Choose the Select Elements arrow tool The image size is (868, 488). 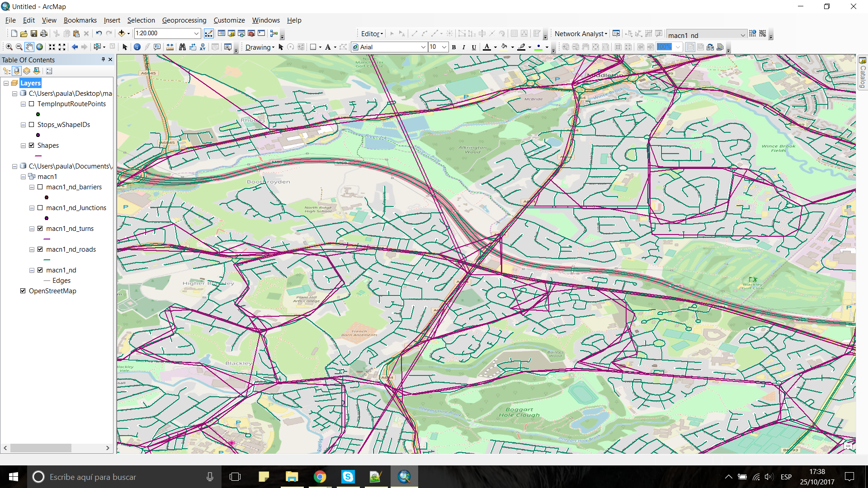125,47
